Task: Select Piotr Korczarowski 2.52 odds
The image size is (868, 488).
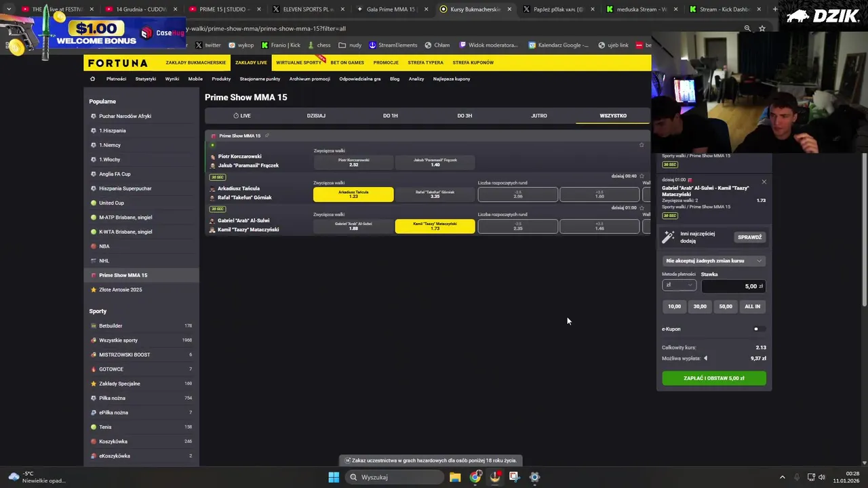Action: pos(353,163)
